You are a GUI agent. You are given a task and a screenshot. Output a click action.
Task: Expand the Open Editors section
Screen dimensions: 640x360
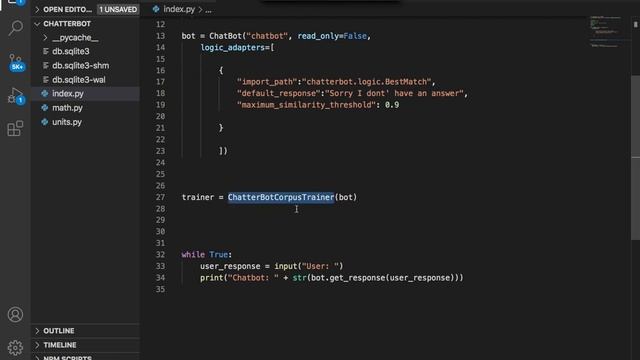pyautogui.click(x=37, y=9)
